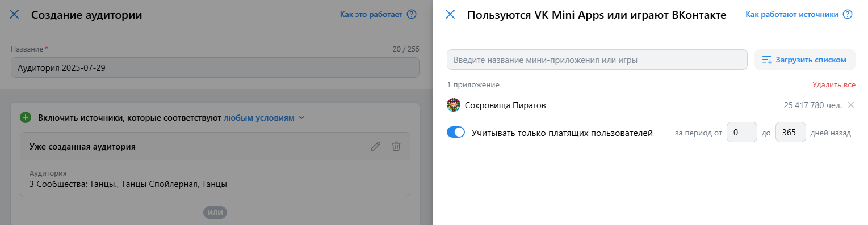The height and width of the screenshot is (225, 868).
Task: Open the 'Как работают источники' link
Action: [x=792, y=15]
